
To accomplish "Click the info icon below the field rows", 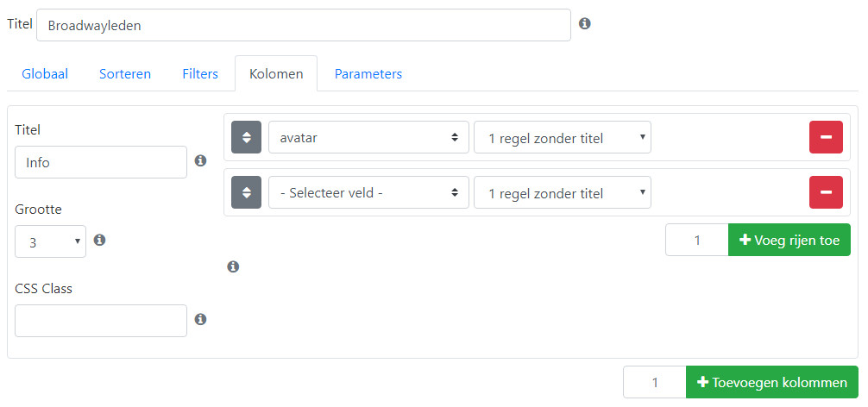I will (x=234, y=267).
